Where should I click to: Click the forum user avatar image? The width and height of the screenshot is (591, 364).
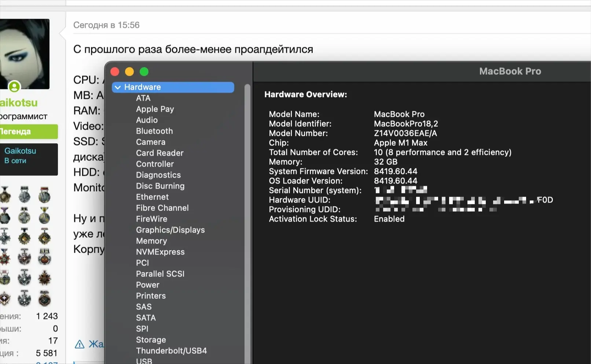click(x=25, y=54)
